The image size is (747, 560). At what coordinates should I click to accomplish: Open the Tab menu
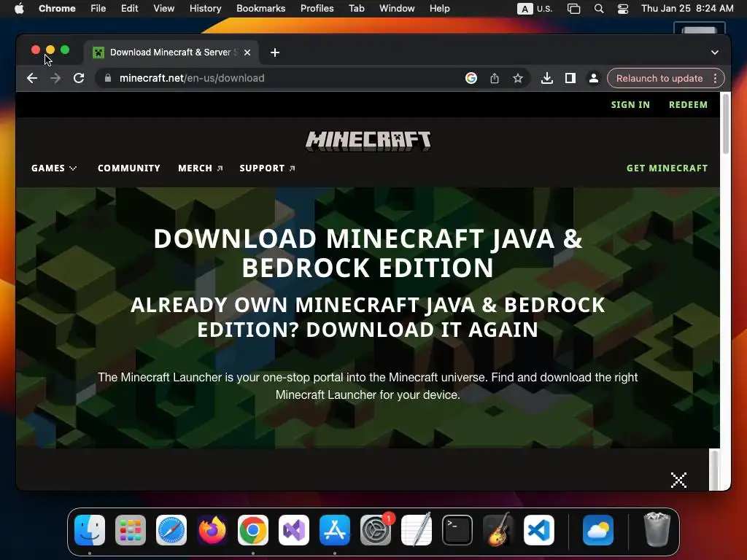click(356, 9)
